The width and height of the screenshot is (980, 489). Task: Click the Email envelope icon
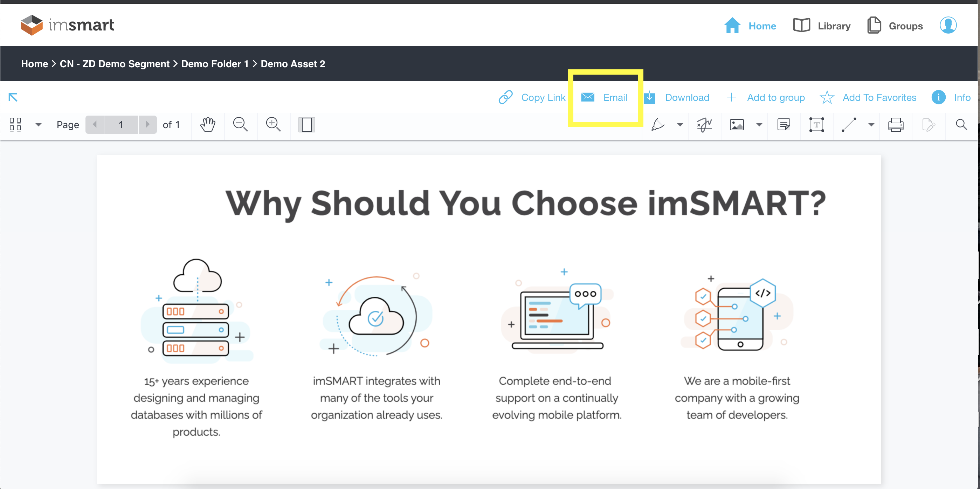588,97
